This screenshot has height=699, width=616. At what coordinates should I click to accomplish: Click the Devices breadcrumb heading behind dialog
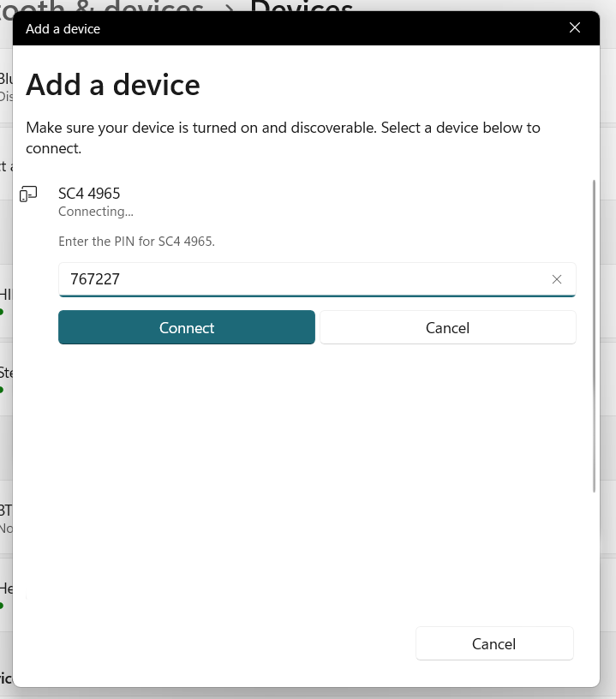coord(302,7)
